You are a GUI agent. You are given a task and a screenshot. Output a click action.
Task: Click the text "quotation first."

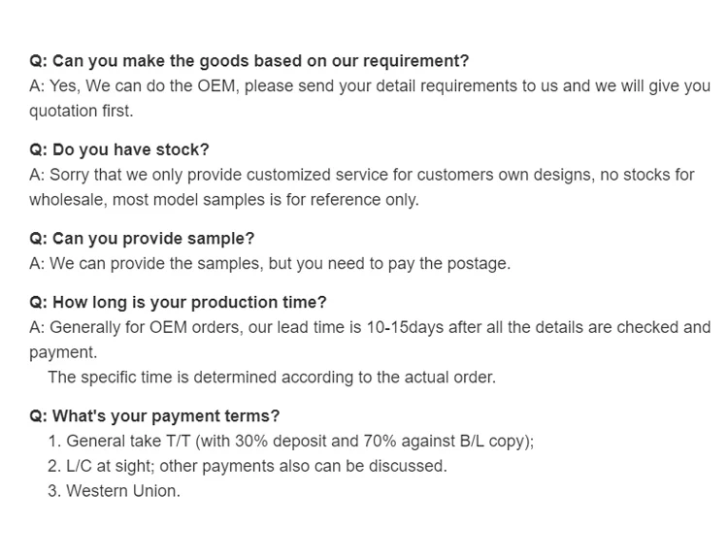click(81, 111)
